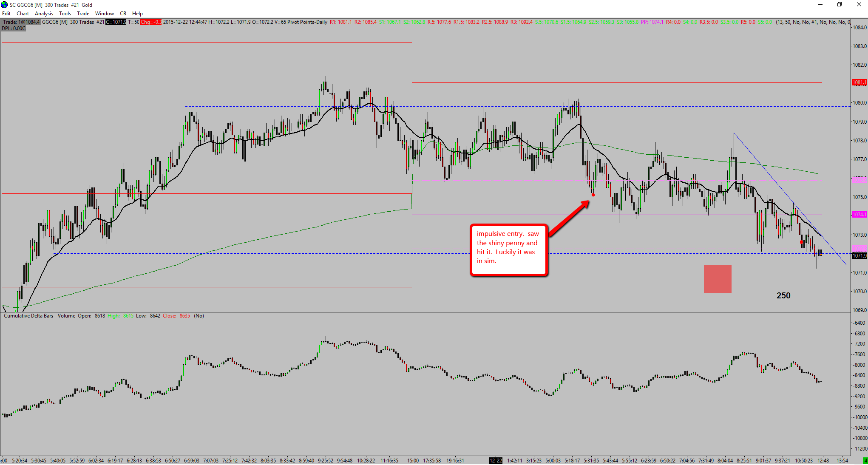Open the Edit menu
Image resolution: width=868 pixels, height=465 pixels.
click(x=6, y=14)
